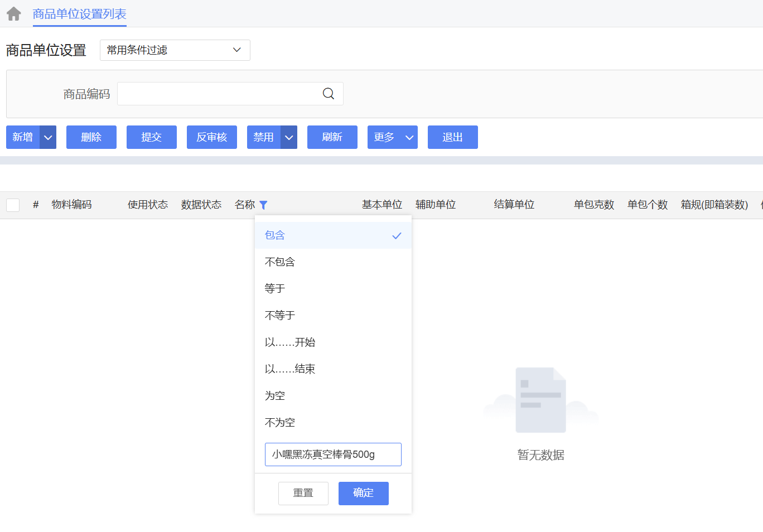Click the 商品编码 search input field
The width and height of the screenshot is (763, 532).
(218, 94)
